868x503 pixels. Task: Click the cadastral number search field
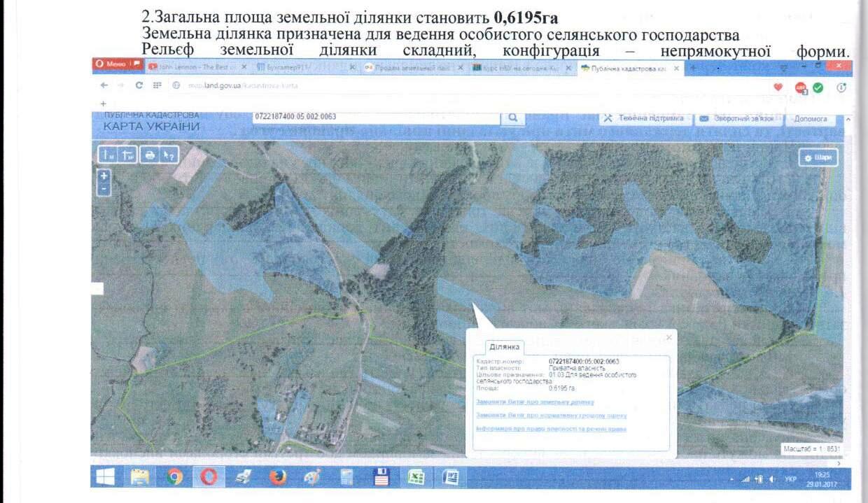tap(376, 117)
